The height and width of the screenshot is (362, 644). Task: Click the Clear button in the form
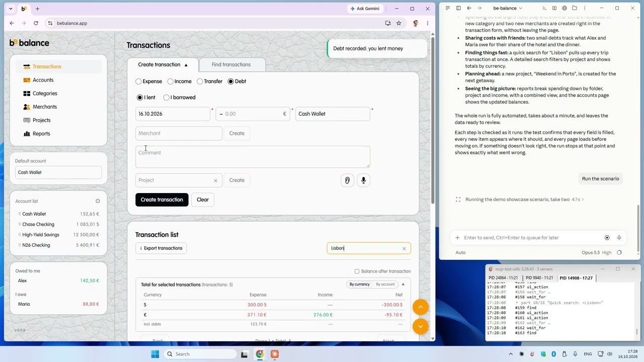pyautogui.click(x=203, y=200)
